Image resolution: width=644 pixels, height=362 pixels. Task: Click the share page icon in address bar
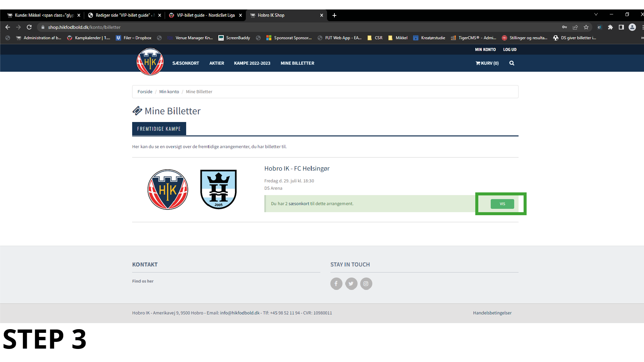pos(575,27)
